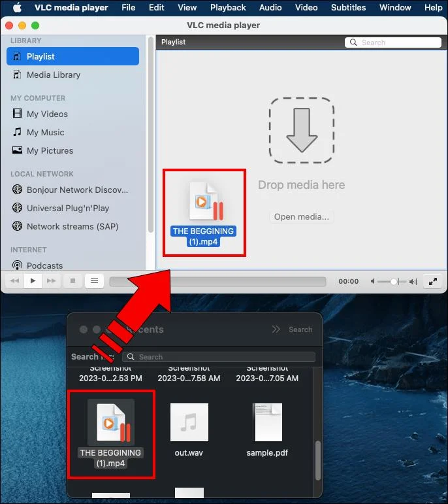Click Search in the Finder toolbar
The height and width of the screenshot is (504, 448).
(300, 329)
